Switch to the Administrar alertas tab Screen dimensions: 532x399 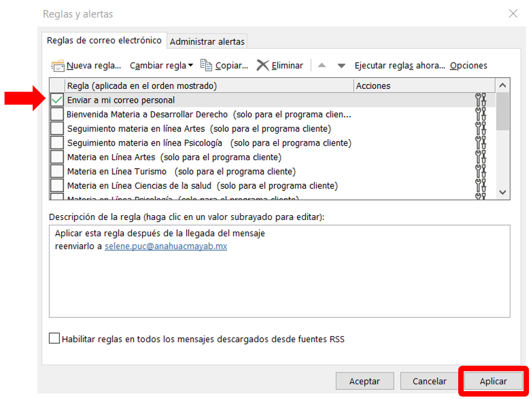pos(207,42)
